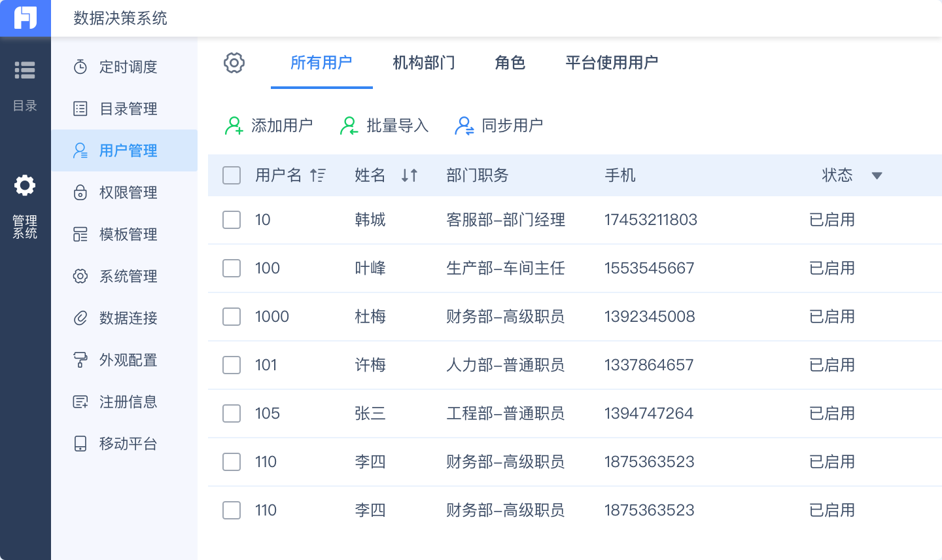Open the 角色 tab
The height and width of the screenshot is (560, 942).
point(510,63)
